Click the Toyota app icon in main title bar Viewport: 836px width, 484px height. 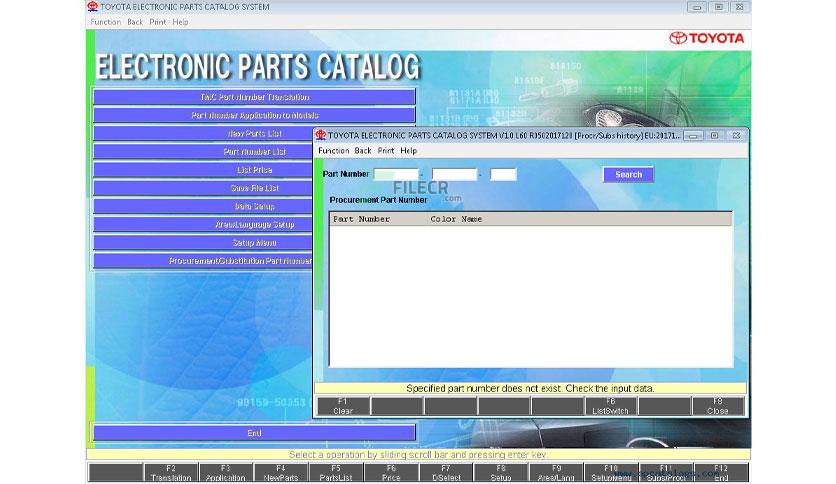93,7
